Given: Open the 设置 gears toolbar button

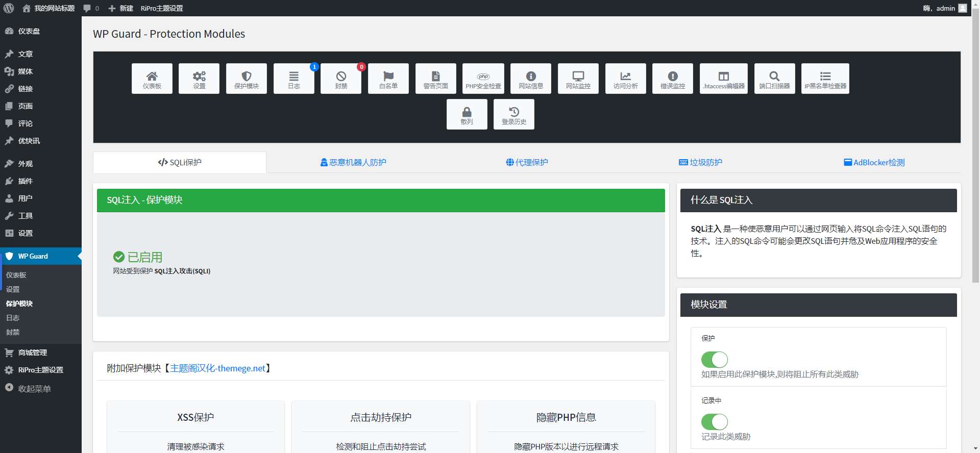Looking at the screenshot, I should click(x=199, y=79).
